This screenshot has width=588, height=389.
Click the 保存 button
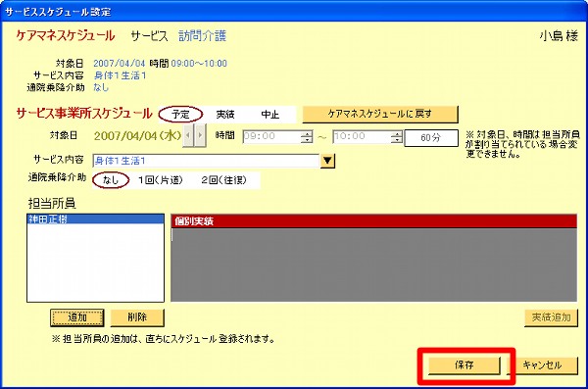tap(465, 365)
